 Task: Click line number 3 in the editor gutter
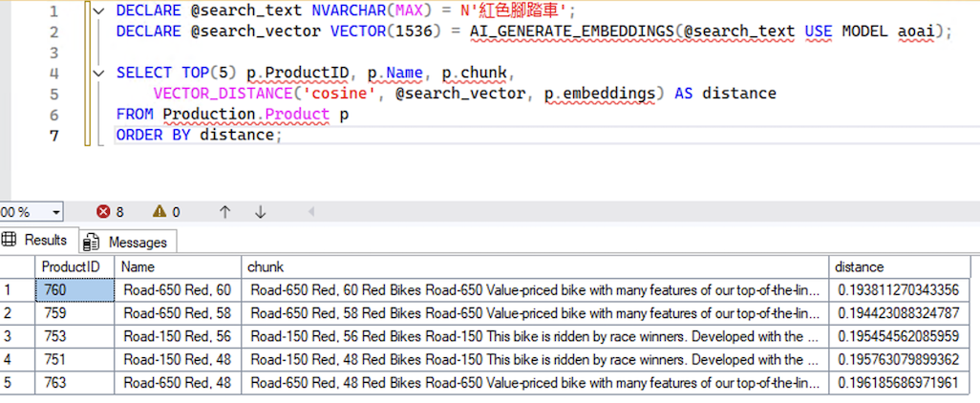[53, 53]
